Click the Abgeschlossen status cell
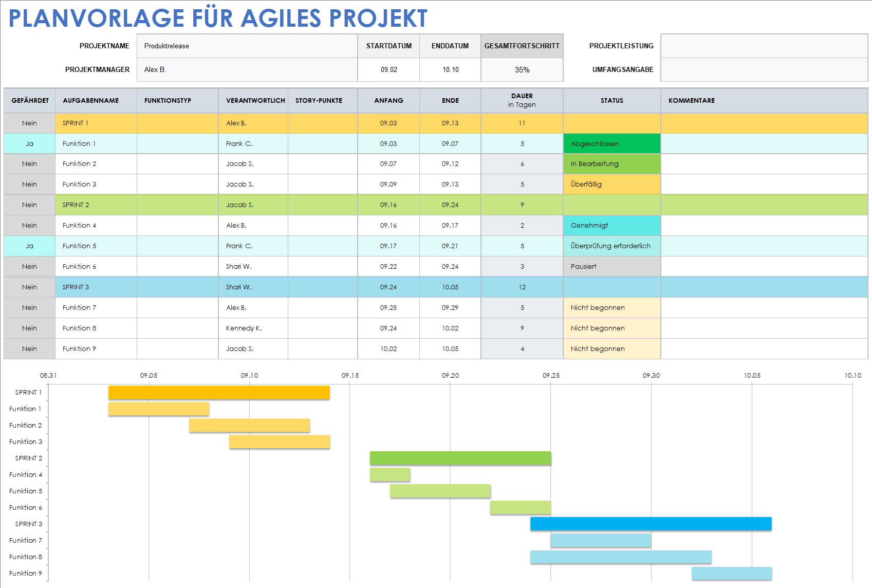The width and height of the screenshot is (872, 588). click(x=612, y=143)
